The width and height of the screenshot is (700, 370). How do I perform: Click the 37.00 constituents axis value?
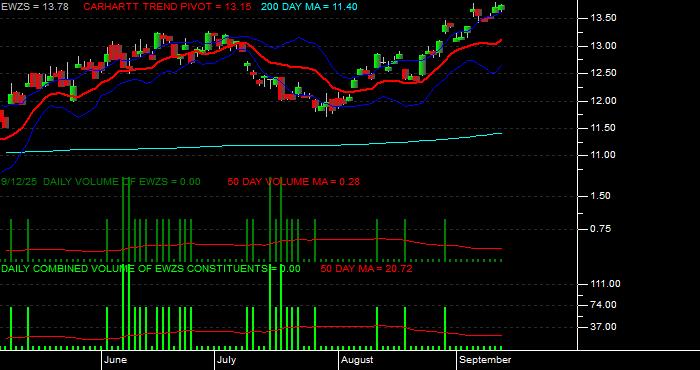point(604,327)
